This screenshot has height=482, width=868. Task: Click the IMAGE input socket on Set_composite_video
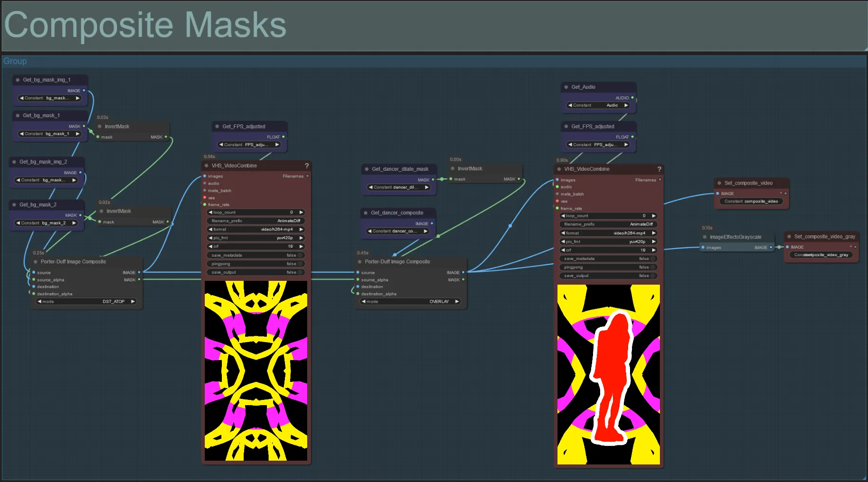coord(717,193)
